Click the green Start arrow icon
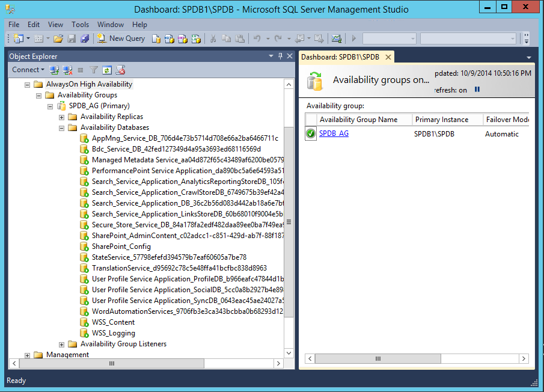The height and width of the screenshot is (392, 544). pos(354,38)
